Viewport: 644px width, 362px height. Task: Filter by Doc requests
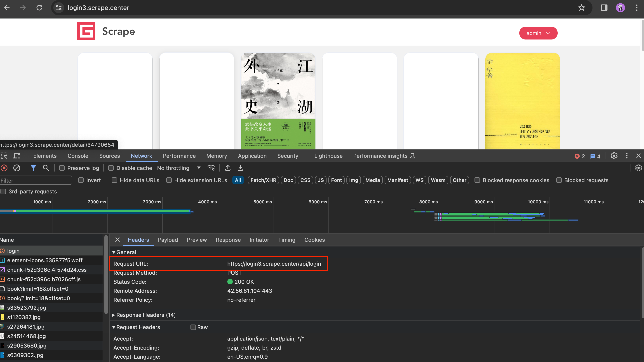288,180
